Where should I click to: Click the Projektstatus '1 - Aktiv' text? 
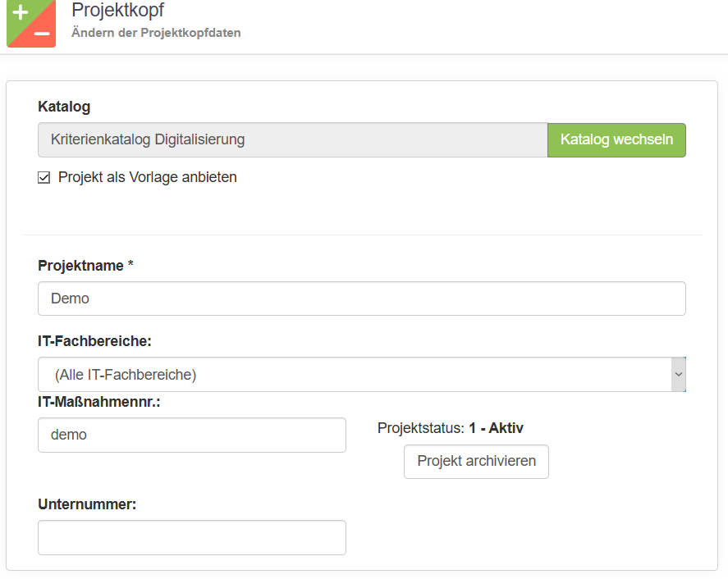click(x=496, y=428)
